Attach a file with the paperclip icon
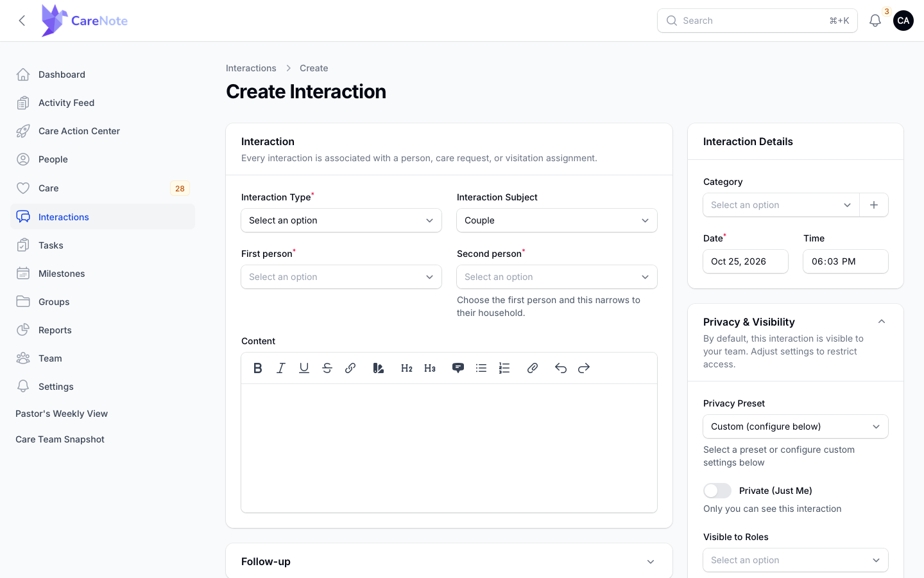This screenshot has height=578, width=924. click(533, 368)
